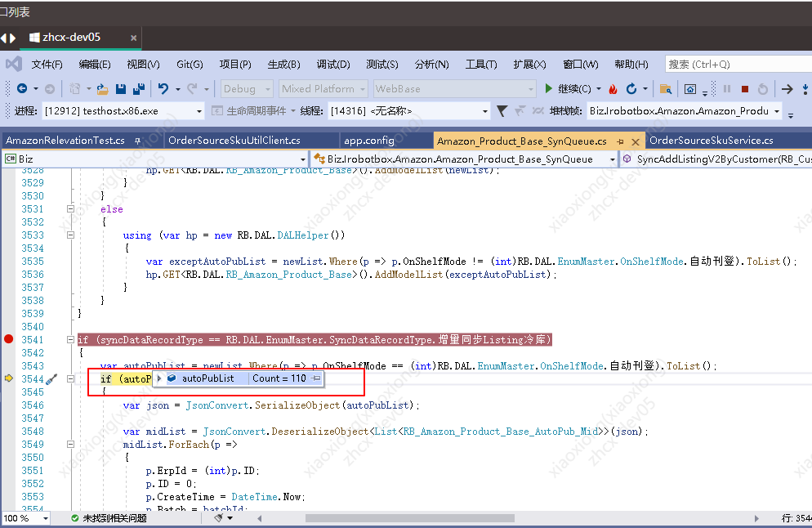Click the Visual Studio logo icon
This screenshot has height=528, width=812.
[14, 65]
